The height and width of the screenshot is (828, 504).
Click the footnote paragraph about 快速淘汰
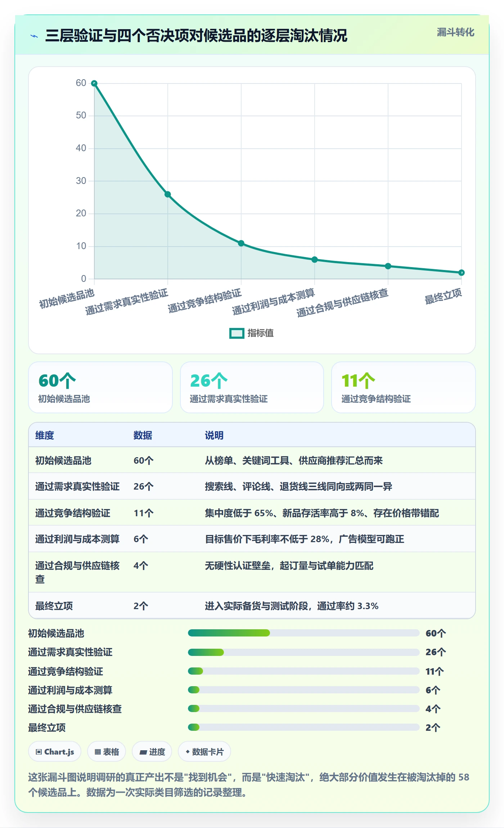249,785
